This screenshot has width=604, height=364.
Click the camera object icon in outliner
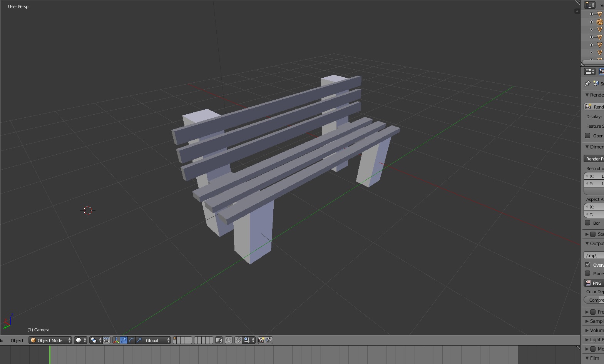(x=599, y=22)
